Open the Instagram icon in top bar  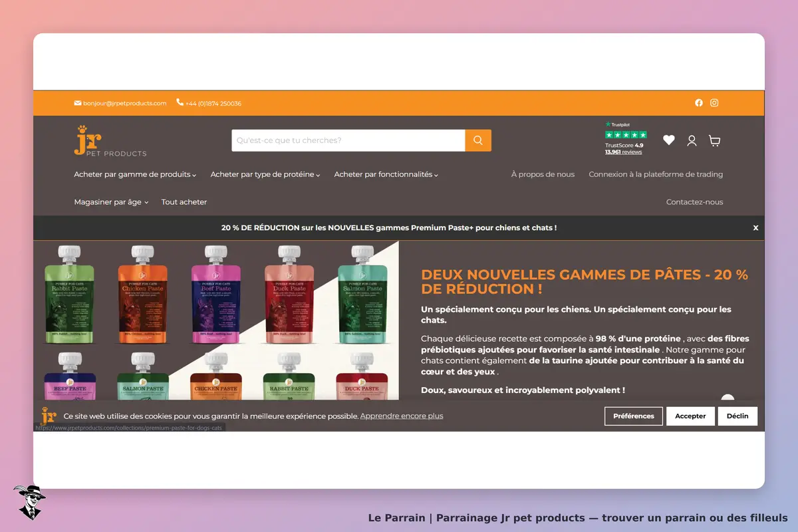pyautogui.click(x=714, y=103)
